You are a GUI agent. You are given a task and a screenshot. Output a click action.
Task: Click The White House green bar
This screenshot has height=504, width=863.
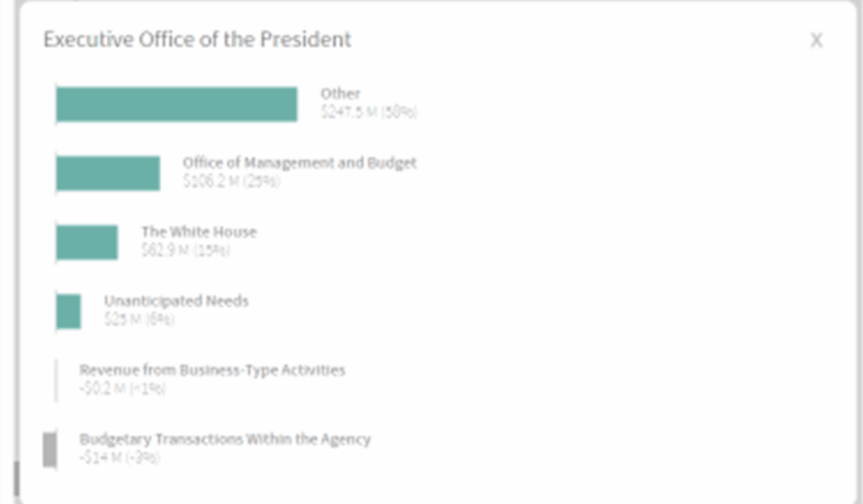[86, 243]
